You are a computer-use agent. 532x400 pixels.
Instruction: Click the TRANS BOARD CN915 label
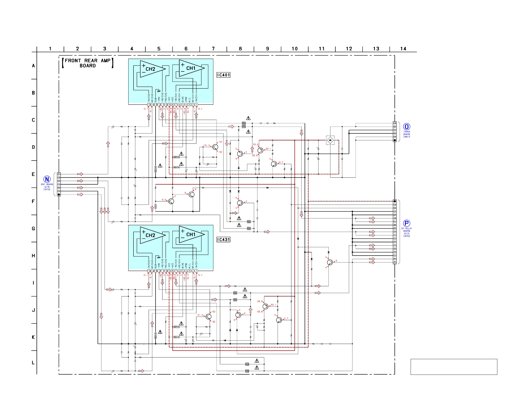(406, 134)
